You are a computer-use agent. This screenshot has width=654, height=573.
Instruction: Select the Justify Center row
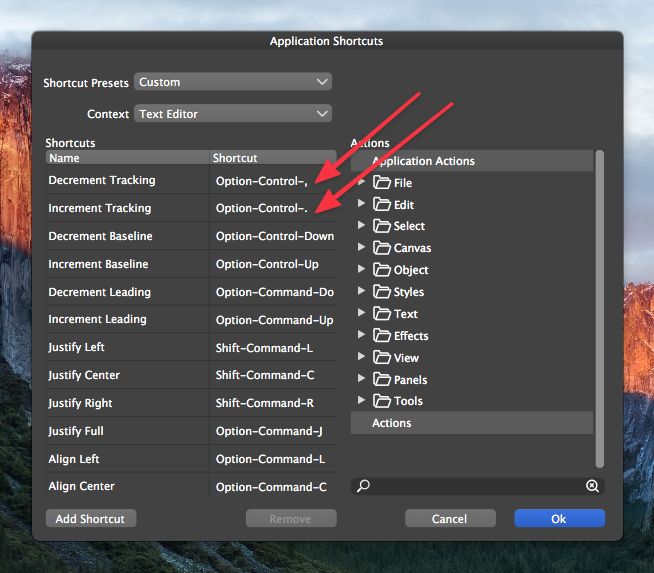tap(191, 375)
